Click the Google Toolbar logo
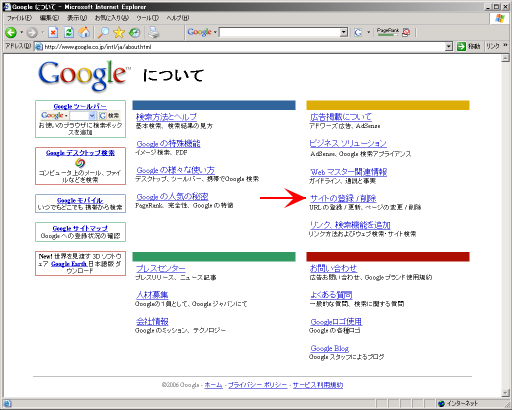 click(x=199, y=32)
